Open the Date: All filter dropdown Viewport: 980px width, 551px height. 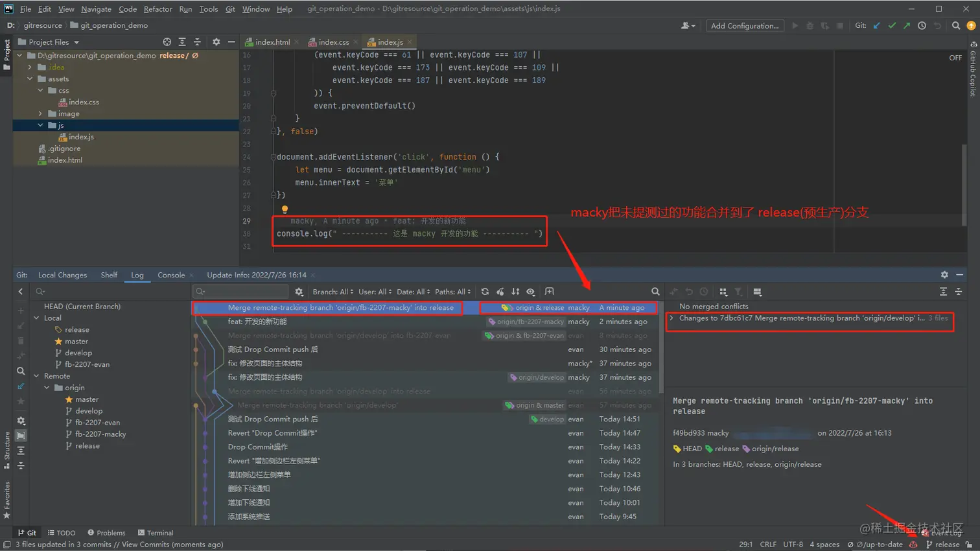413,292
